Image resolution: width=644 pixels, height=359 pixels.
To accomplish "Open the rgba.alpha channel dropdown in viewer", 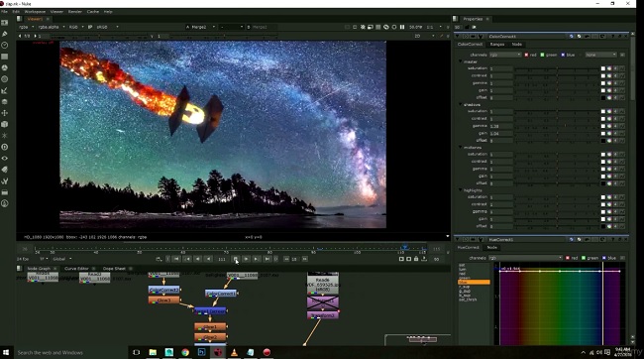I will pyautogui.click(x=52, y=27).
